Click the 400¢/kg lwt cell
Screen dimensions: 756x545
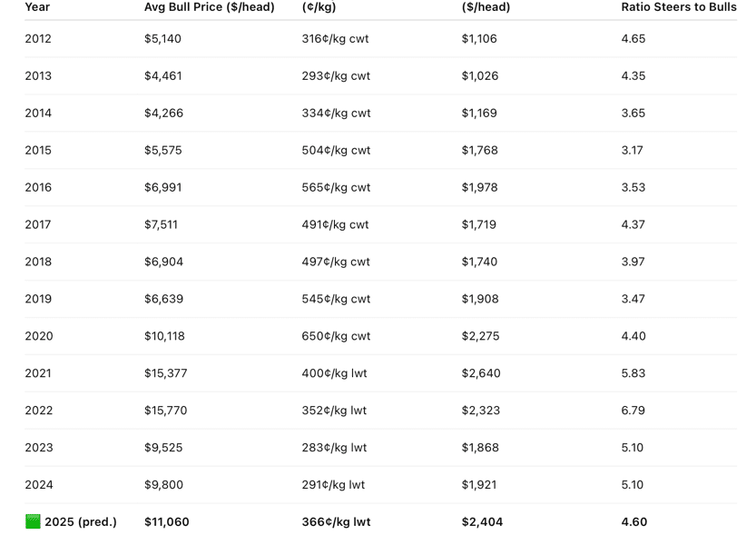pos(334,373)
